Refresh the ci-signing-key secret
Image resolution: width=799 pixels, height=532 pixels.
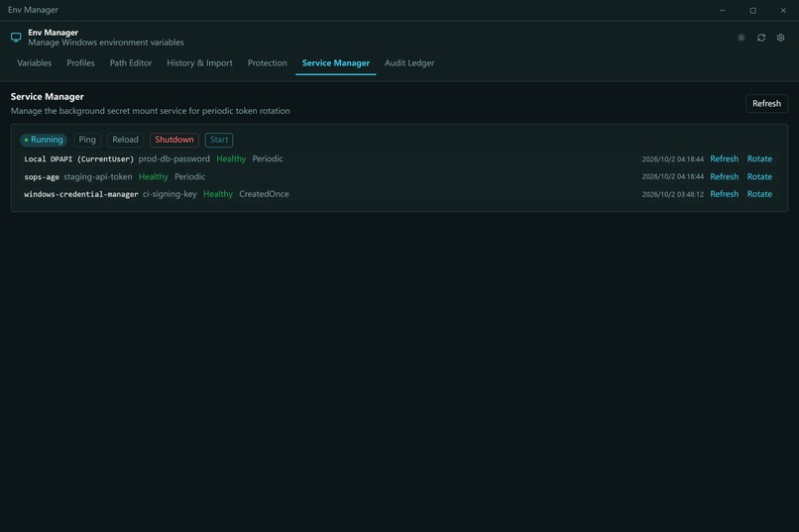click(724, 194)
